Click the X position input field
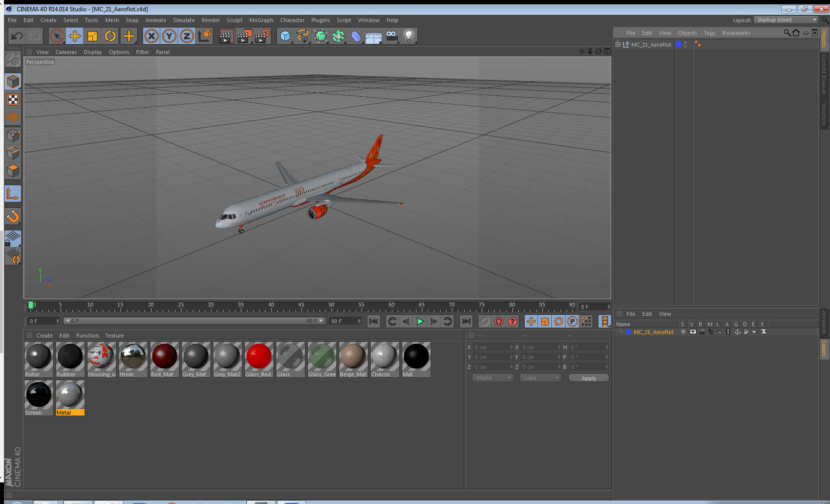Screen dimensions: 830x504 (493, 347)
